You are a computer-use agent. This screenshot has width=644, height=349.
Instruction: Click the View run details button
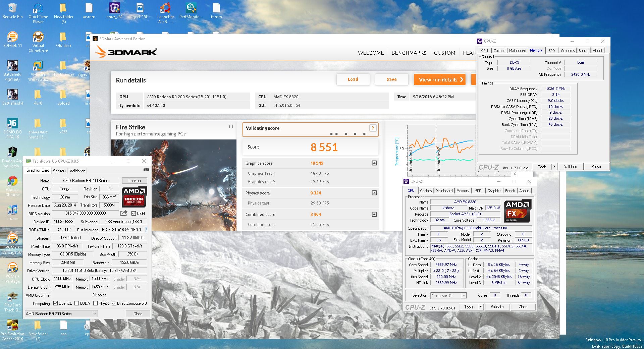440,79
